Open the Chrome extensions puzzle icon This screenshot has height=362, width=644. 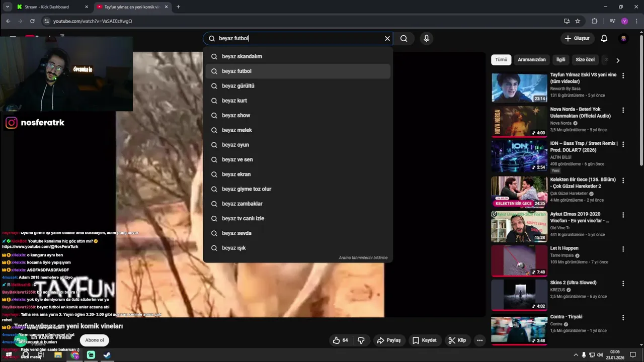click(595, 21)
